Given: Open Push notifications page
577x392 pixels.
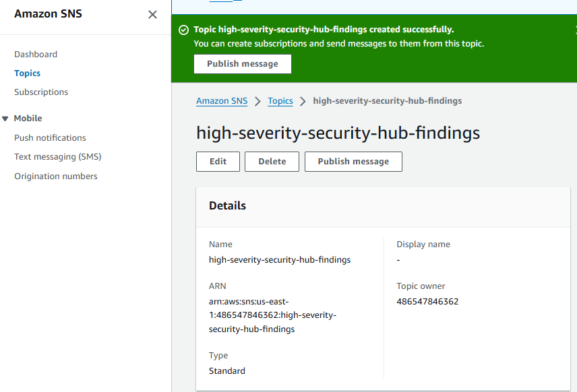Looking at the screenshot, I should [x=50, y=138].
